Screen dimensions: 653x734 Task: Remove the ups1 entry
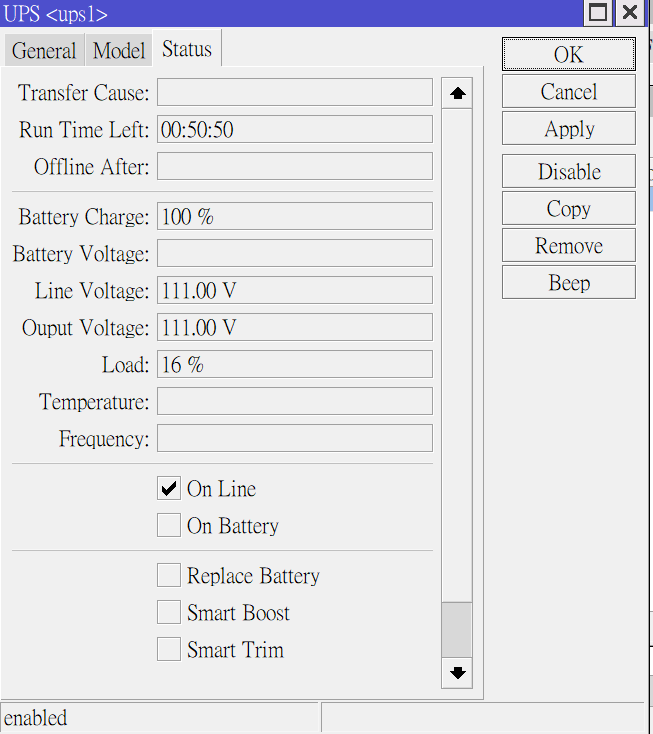[x=569, y=245]
